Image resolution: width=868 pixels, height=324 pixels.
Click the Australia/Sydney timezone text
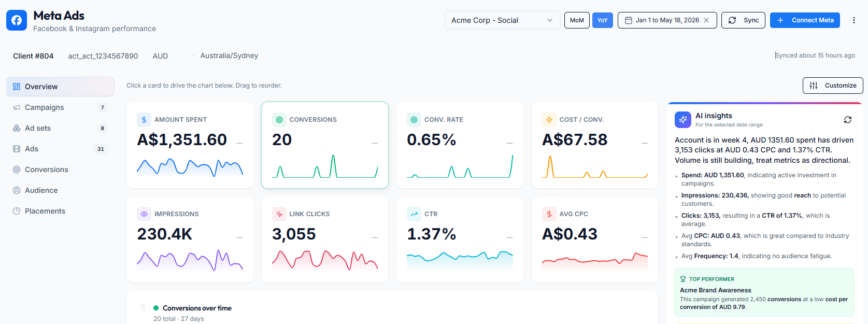tap(229, 55)
